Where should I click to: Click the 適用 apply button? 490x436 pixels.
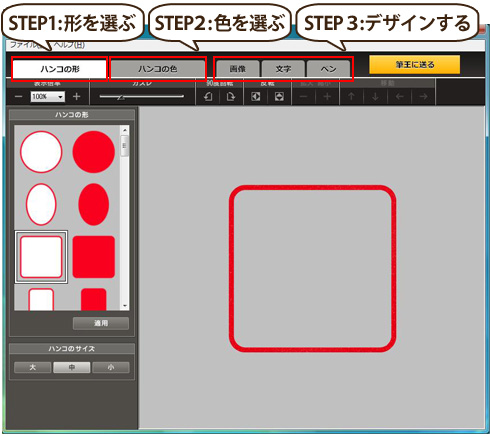point(101,323)
